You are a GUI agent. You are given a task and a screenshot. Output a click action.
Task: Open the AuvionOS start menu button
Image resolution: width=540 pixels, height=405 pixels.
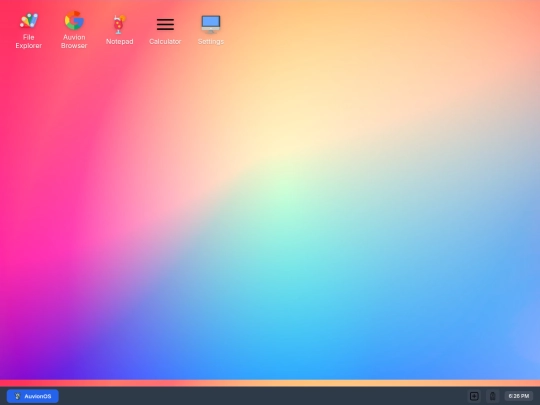pyautogui.click(x=33, y=396)
